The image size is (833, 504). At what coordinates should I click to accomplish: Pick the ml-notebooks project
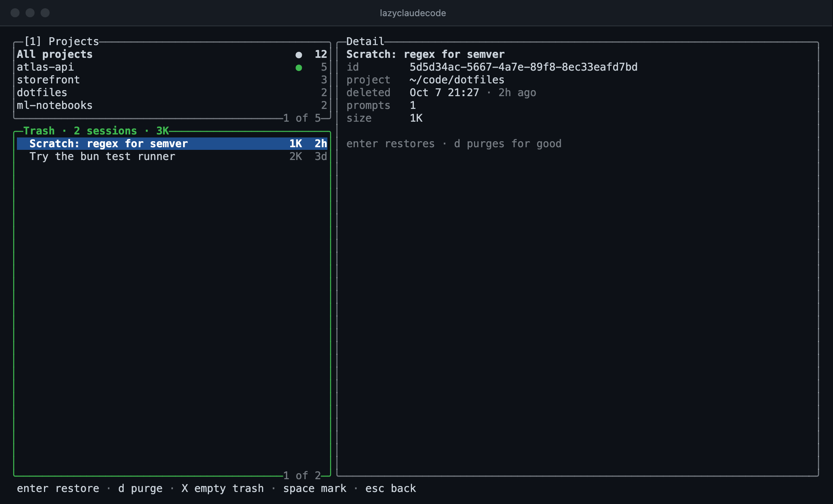[172, 106]
